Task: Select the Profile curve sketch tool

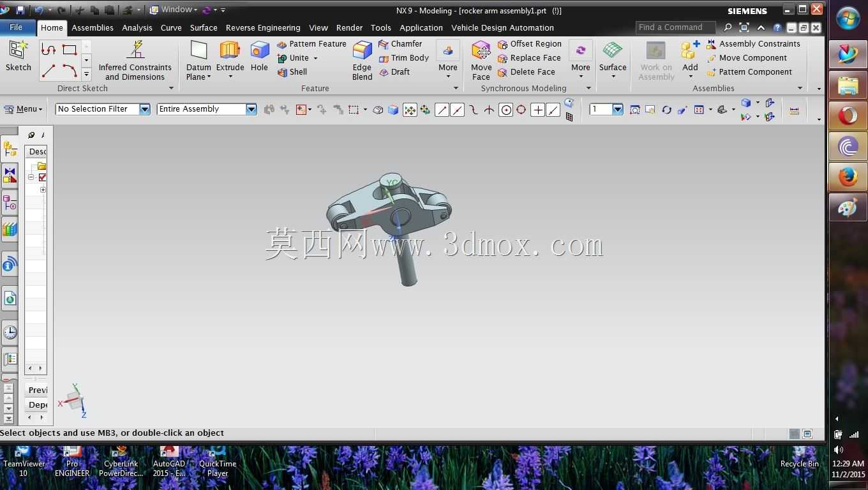Action: tap(49, 50)
